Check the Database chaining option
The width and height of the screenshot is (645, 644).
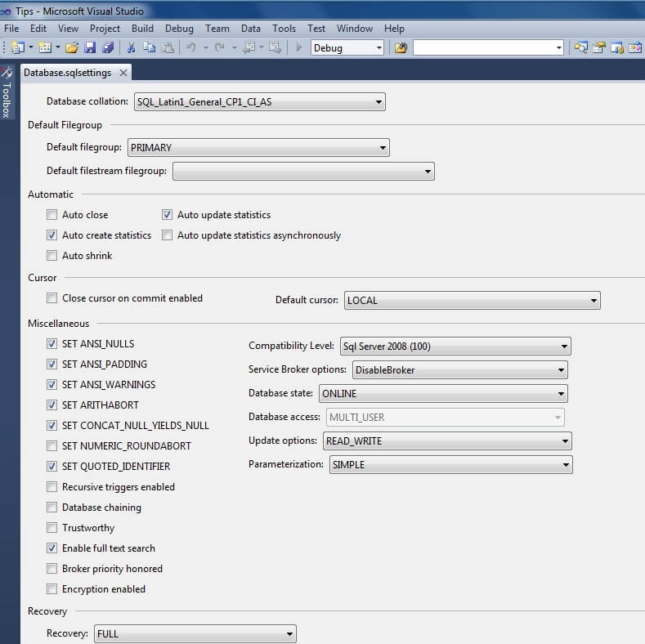(52, 507)
